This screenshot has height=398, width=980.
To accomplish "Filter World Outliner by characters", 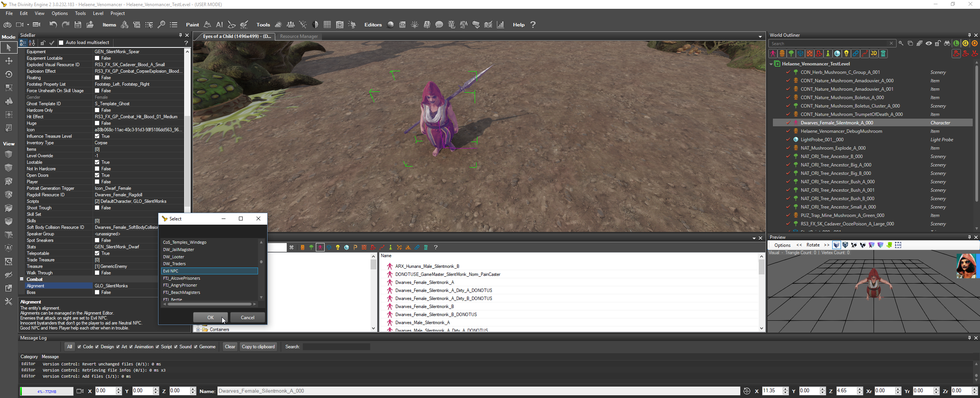I will pos(773,54).
